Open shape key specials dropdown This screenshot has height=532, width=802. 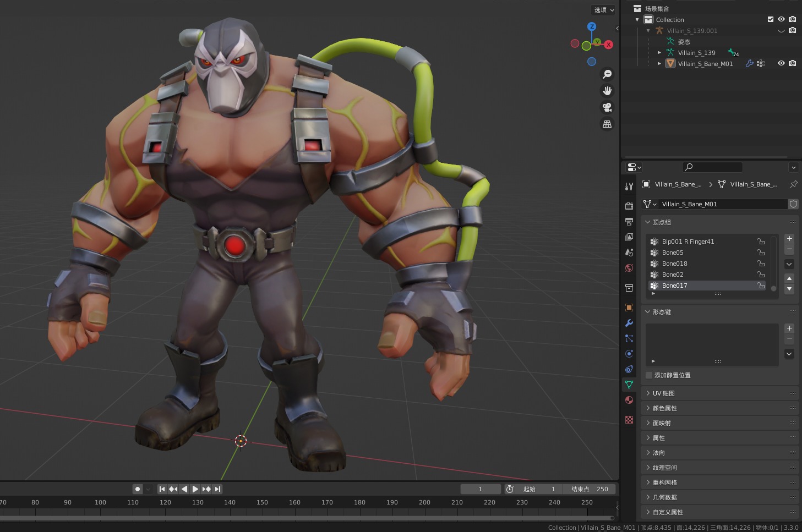click(x=789, y=354)
